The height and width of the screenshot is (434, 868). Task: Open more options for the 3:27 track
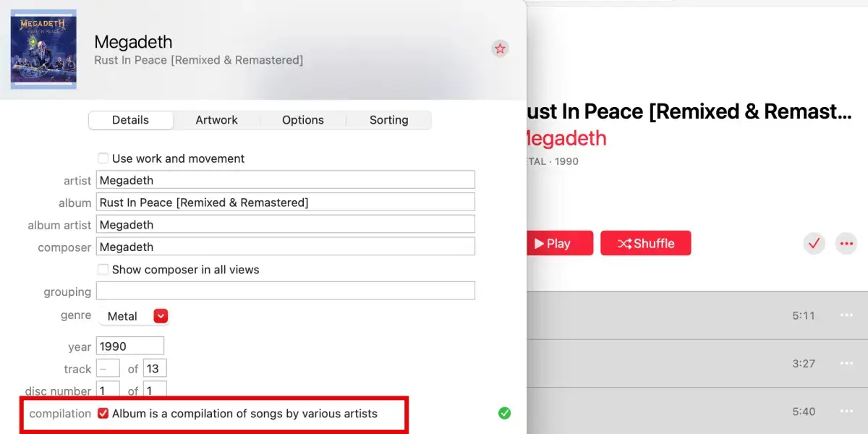coord(846,363)
